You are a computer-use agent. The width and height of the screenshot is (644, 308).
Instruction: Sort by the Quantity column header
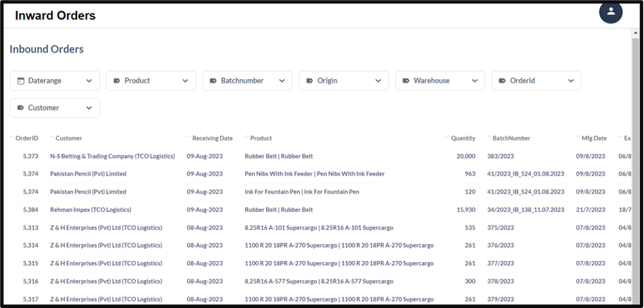click(462, 138)
